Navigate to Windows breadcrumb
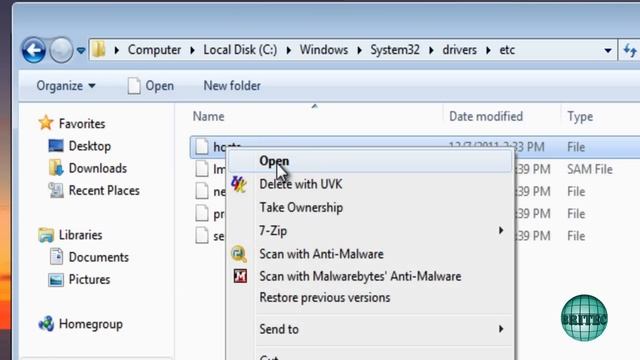This screenshot has height=360, width=640. (324, 50)
